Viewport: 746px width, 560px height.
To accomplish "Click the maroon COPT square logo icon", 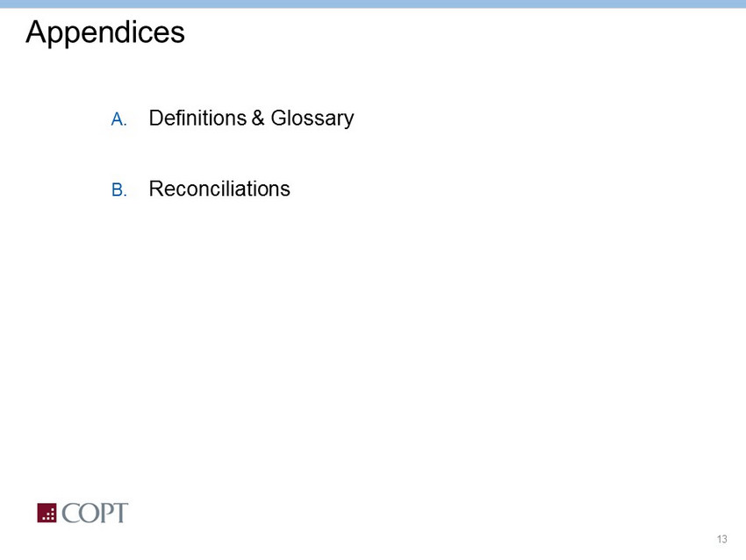I will 47,513.
